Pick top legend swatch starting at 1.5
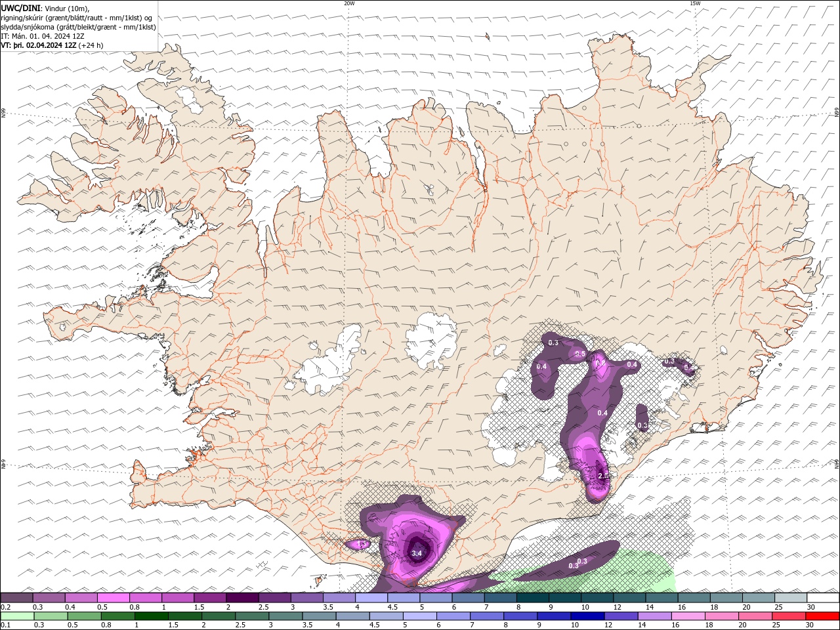The width and height of the screenshot is (840, 630). 210,598
